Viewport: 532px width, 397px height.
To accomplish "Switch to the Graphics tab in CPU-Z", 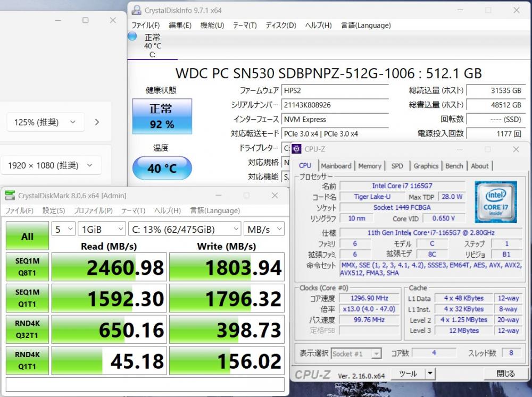I will [426, 166].
